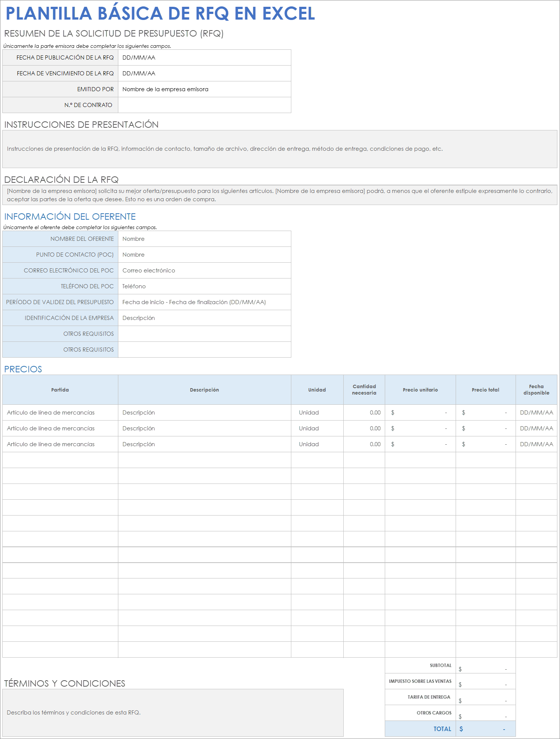This screenshot has width=560, height=739.
Task: Click the RFQ publication date field
Action: click(204, 58)
